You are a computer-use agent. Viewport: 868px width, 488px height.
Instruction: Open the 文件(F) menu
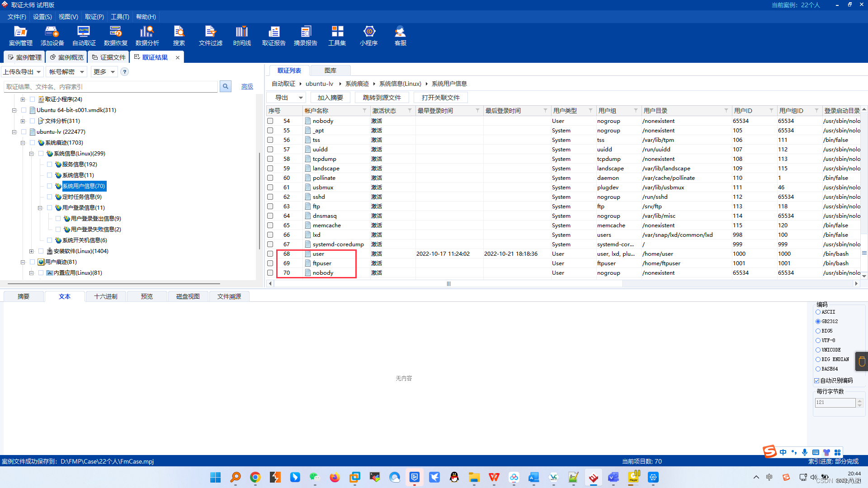coord(17,17)
